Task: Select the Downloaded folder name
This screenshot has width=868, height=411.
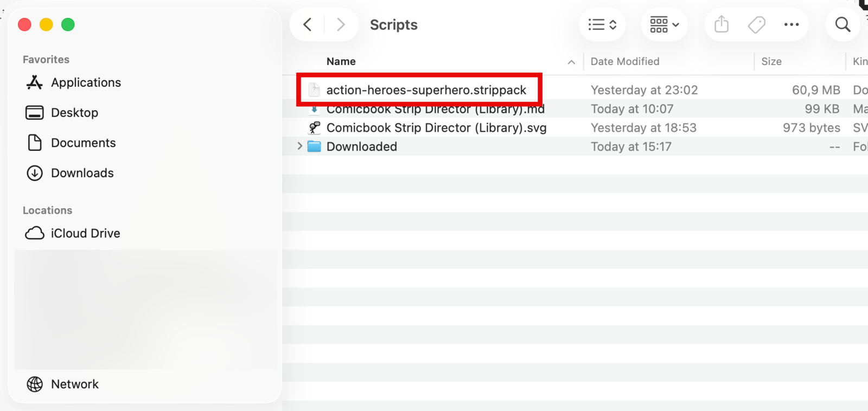Action: (x=361, y=146)
